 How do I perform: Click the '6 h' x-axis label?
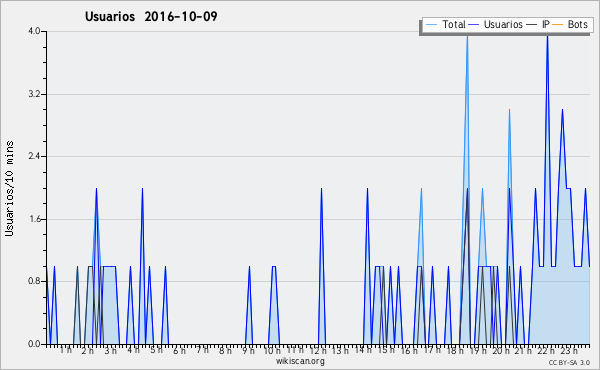click(x=179, y=350)
